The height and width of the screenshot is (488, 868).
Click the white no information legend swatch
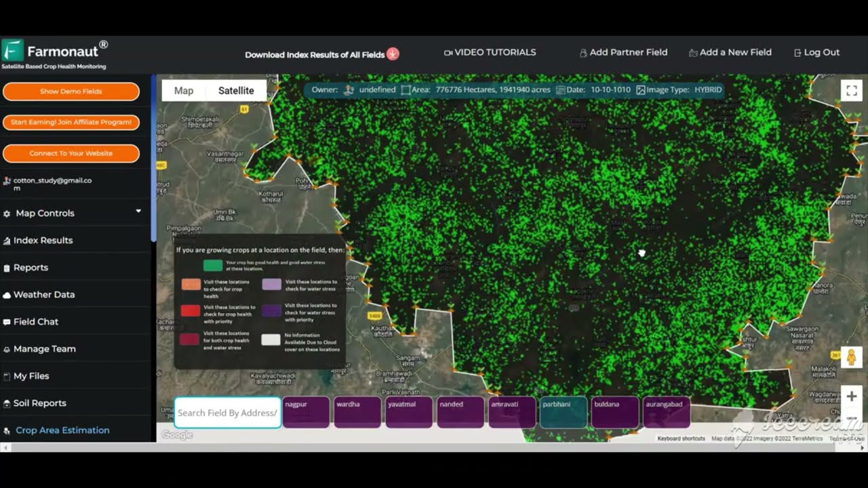271,340
